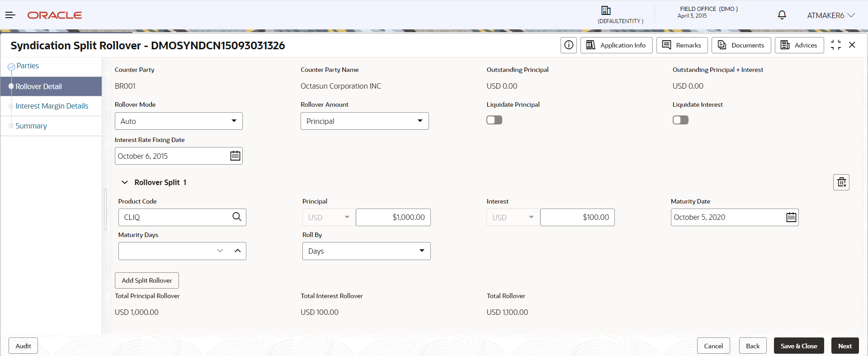Click the FIELD OFFICE (DMO) branch label
The image size is (868, 356).
709,9
